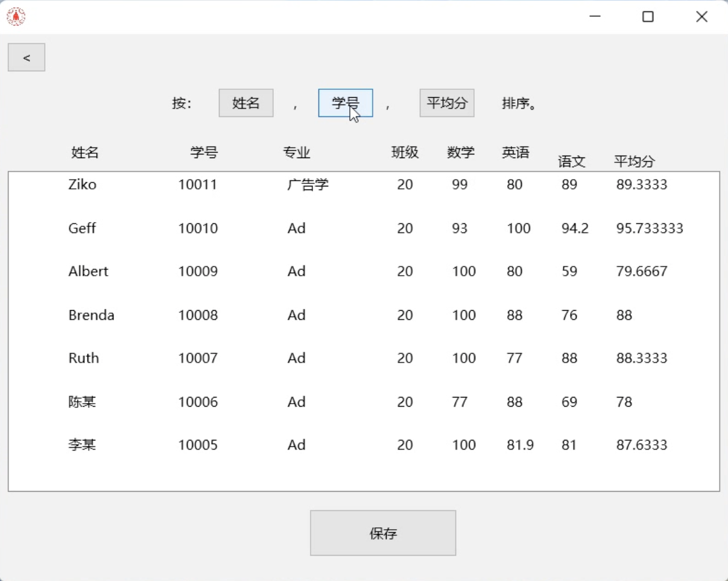728x581 pixels.
Task: Click the 语文 column header
Action: tap(571, 161)
